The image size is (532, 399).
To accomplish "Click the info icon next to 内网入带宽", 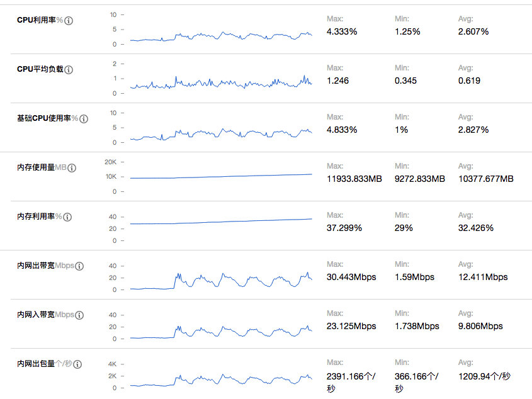I will pyautogui.click(x=79, y=315).
